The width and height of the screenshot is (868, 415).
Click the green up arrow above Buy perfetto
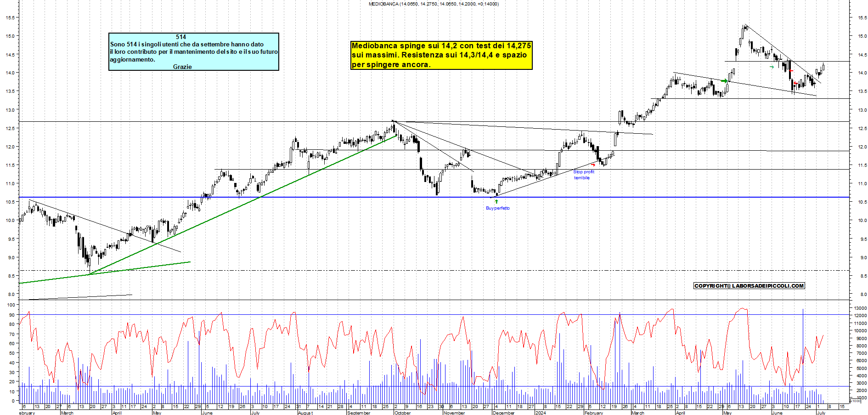(496, 201)
